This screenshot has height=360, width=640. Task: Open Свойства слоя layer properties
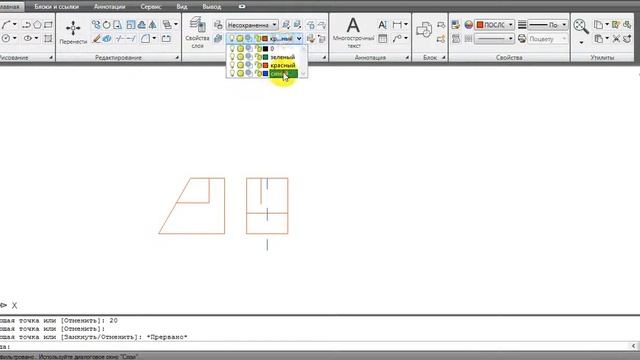198,32
